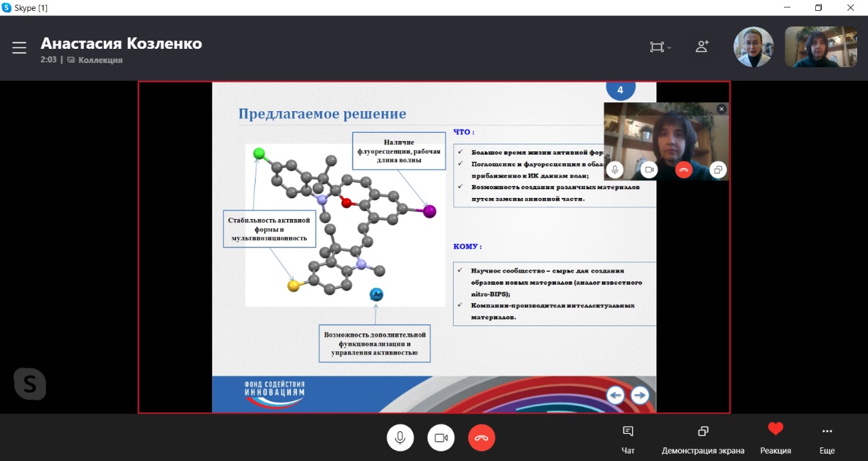Expand the chevron beside the capture tool

668,47
